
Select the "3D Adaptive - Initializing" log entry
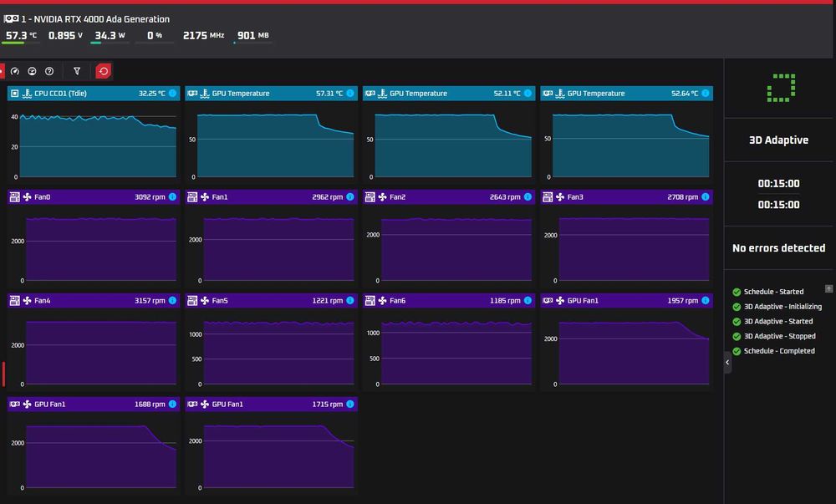tap(782, 307)
